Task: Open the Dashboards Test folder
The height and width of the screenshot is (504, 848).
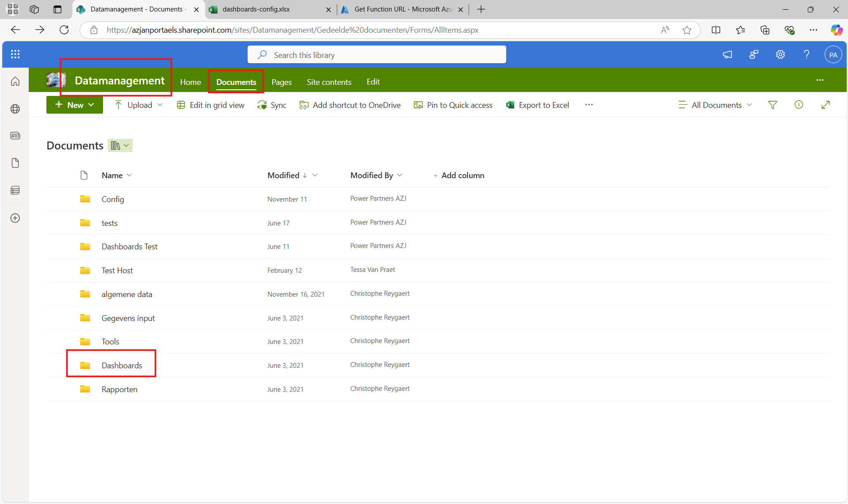Action: [x=129, y=247]
